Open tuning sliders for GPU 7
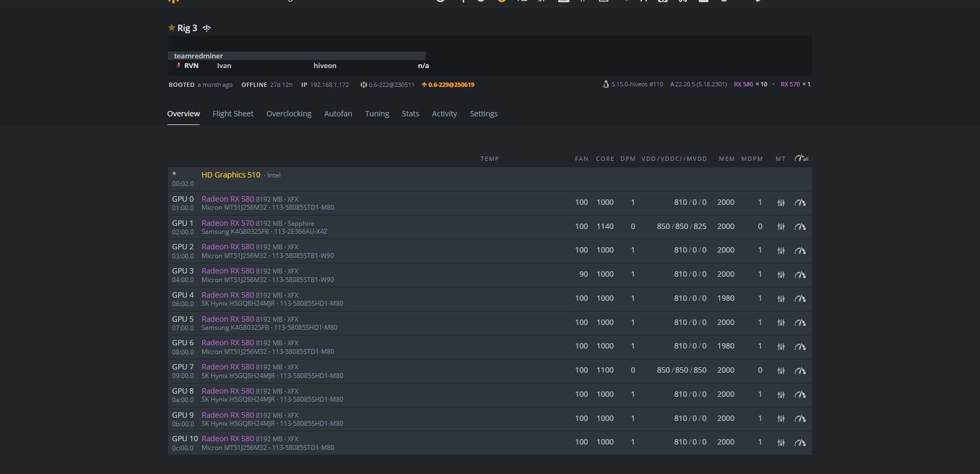980x474 pixels. coord(781,371)
